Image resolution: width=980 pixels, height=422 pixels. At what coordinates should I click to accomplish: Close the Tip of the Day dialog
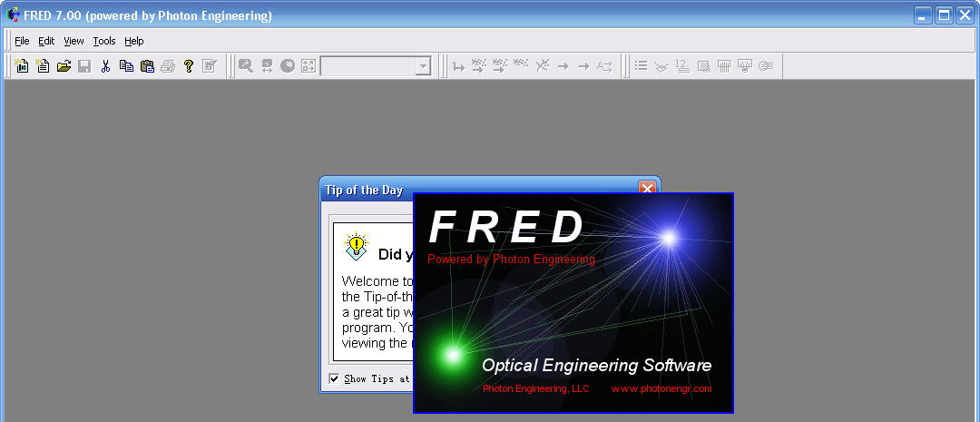[648, 188]
